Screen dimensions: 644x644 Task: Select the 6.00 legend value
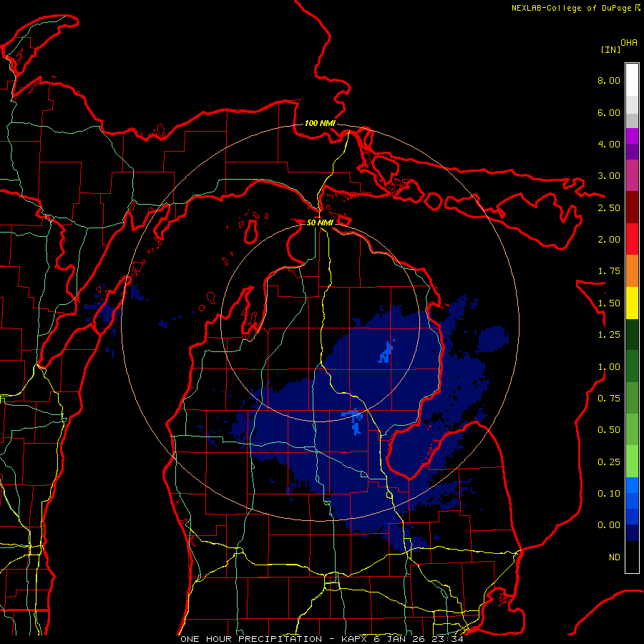click(609, 112)
